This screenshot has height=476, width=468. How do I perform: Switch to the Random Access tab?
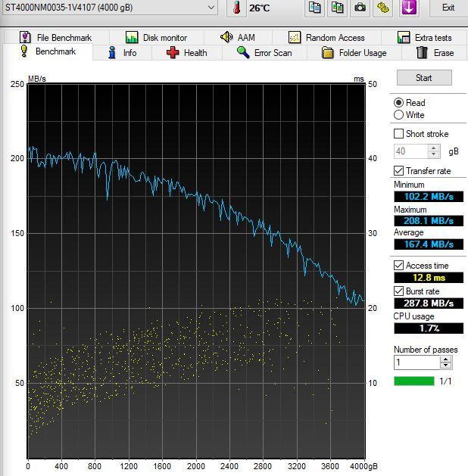coord(326,37)
